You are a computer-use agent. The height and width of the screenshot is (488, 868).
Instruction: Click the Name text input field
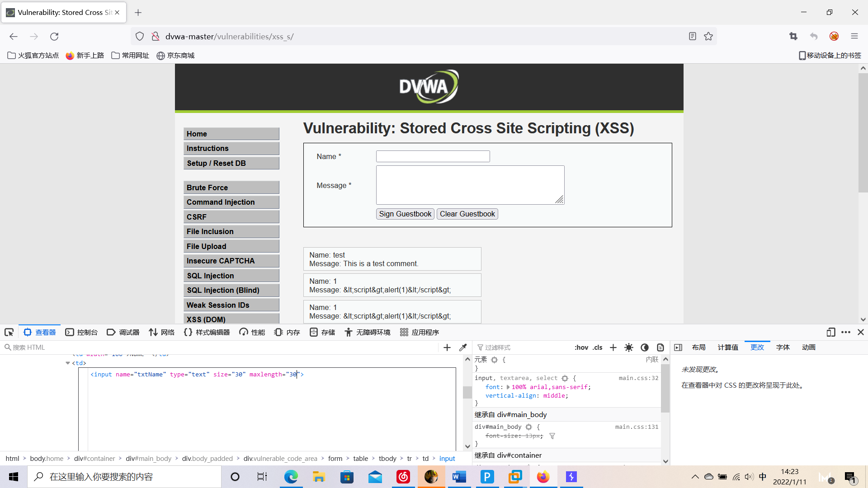click(x=433, y=156)
